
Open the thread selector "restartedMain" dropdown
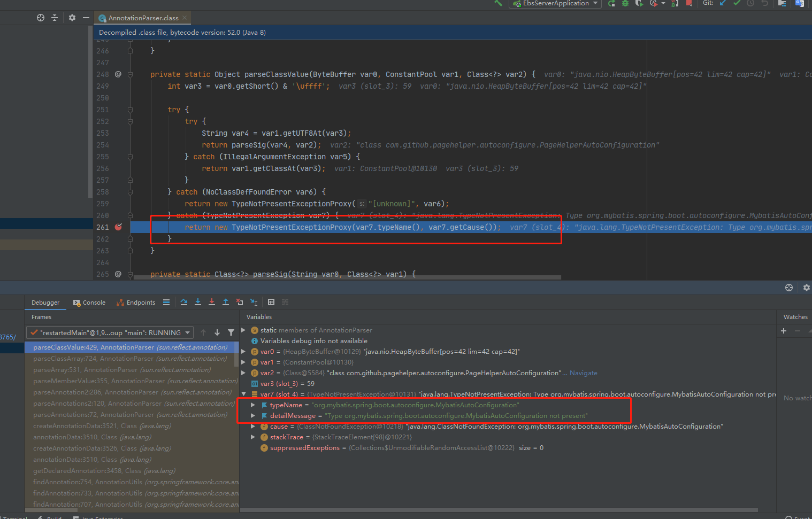(110, 332)
